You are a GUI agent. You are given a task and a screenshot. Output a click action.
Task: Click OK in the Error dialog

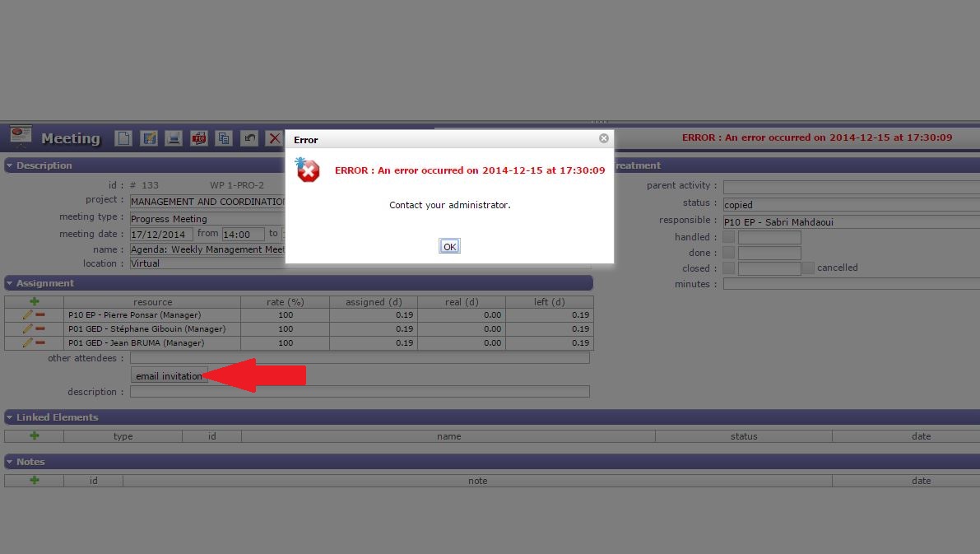pyautogui.click(x=449, y=246)
